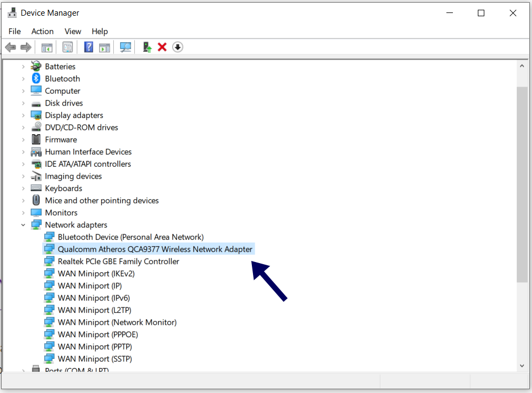Click the Show/Hide Action Pane toolbar icon
Viewport: 532px width, 393px height.
coord(105,48)
